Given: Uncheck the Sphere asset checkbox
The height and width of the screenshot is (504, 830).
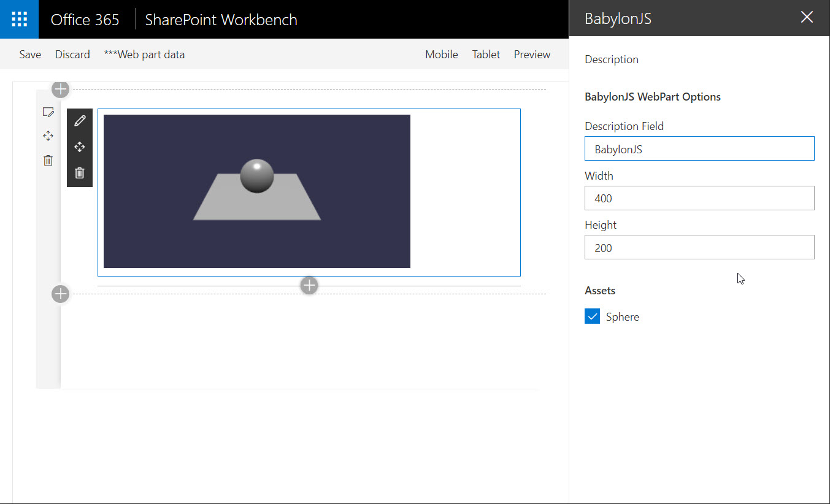Looking at the screenshot, I should [592, 316].
